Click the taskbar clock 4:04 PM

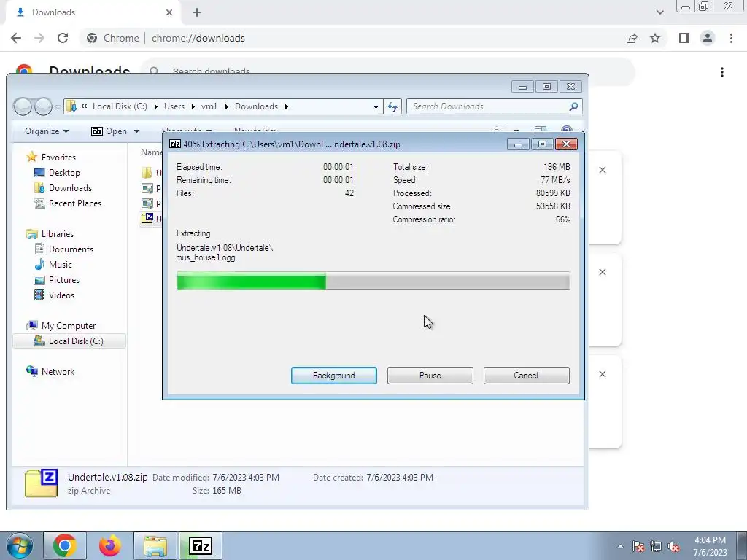coord(710,540)
